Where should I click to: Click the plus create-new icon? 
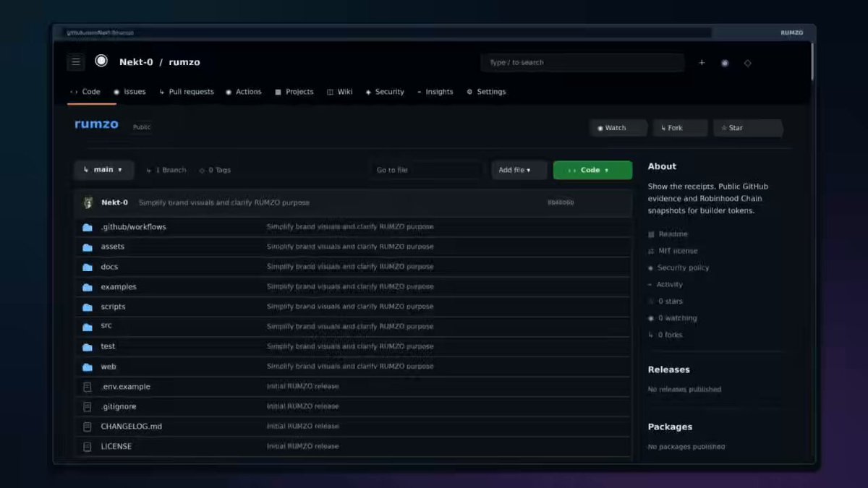tap(702, 63)
